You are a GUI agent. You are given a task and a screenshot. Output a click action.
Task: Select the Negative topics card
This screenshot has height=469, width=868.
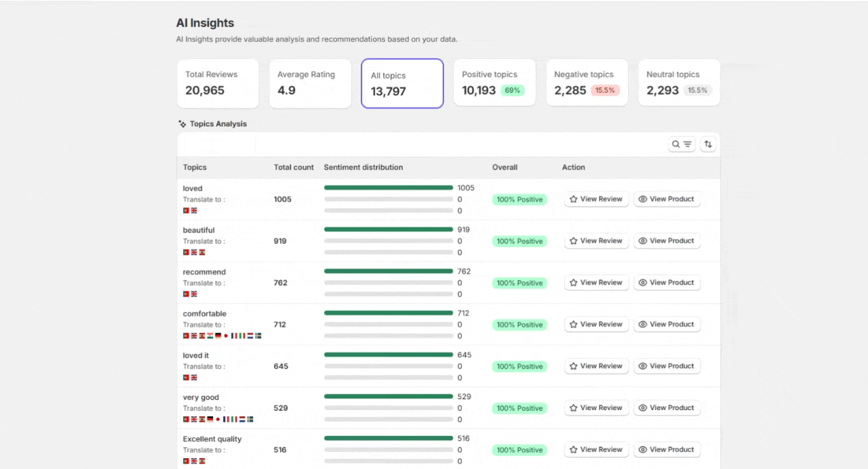587,83
